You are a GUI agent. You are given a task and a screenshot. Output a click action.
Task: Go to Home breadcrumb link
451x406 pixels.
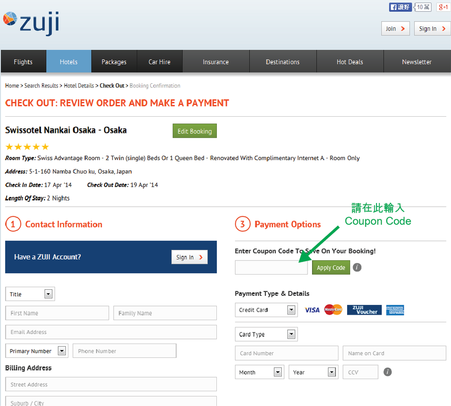12,86
